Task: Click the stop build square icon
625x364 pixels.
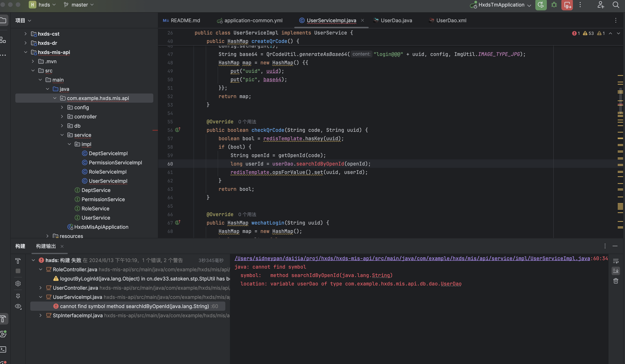Action: click(x=18, y=271)
